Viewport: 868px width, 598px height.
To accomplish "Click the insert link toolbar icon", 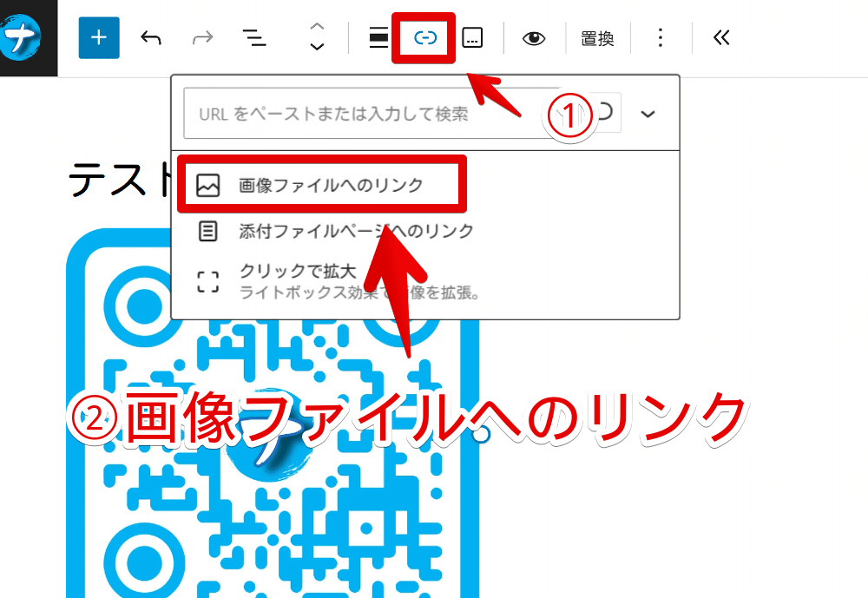I will 425,37.
